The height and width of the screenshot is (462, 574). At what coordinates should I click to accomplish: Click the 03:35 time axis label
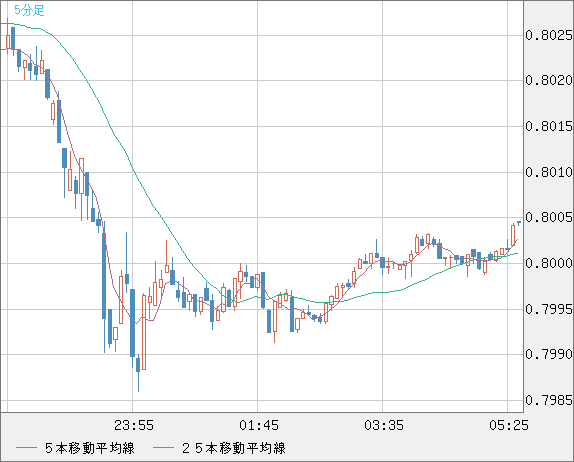pos(384,425)
